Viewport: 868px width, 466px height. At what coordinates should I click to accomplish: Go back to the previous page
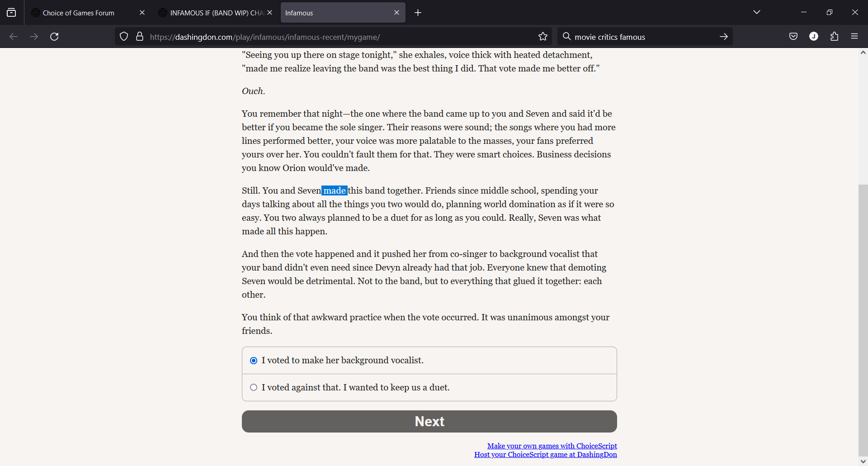[14, 37]
